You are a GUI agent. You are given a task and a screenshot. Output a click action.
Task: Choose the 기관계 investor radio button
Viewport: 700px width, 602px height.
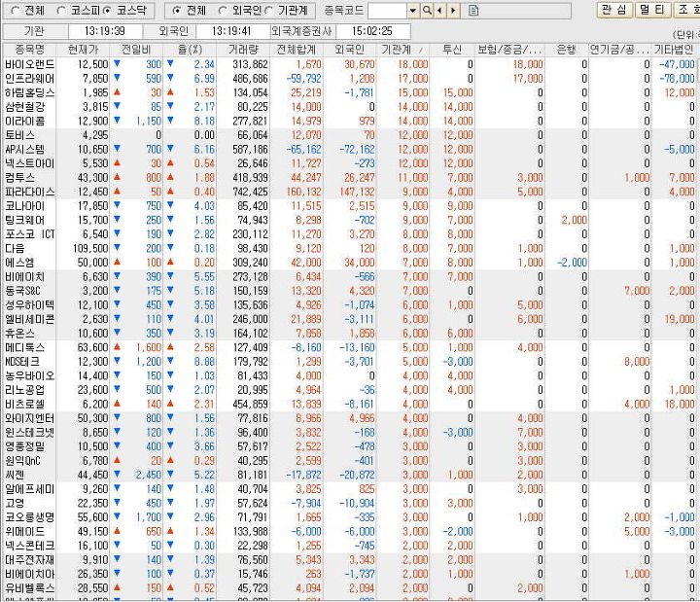coord(268,11)
